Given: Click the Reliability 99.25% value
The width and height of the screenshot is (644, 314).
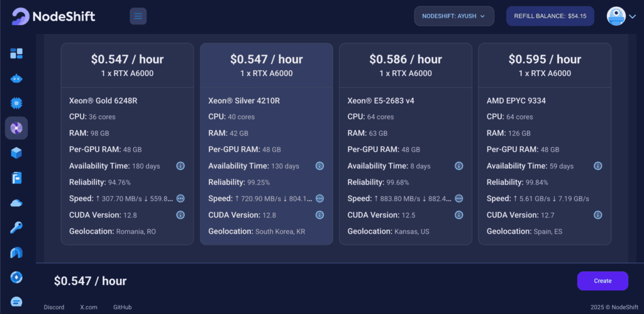Looking at the screenshot, I should pyautogui.click(x=258, y=182).
